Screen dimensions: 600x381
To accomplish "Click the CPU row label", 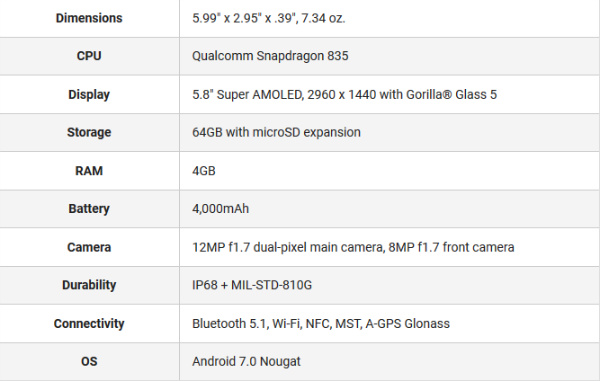I will point(89,56).
